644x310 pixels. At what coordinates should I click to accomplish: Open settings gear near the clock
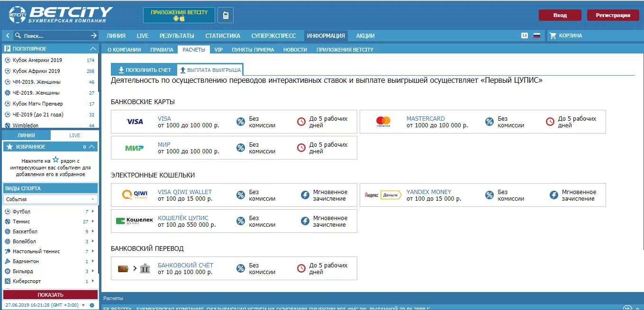click(x=92, y=305)
